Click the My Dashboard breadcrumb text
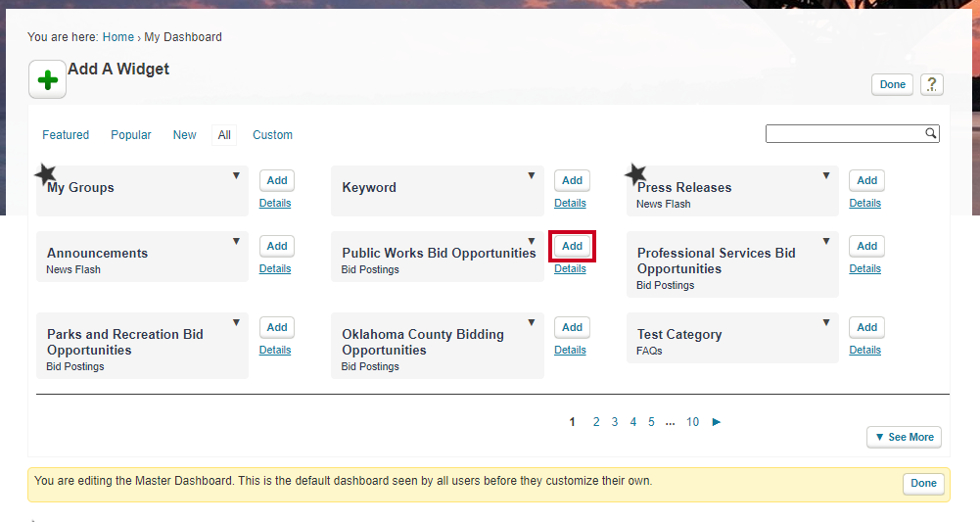This screenshot has width=980, height=522. [x=183, y=37]
